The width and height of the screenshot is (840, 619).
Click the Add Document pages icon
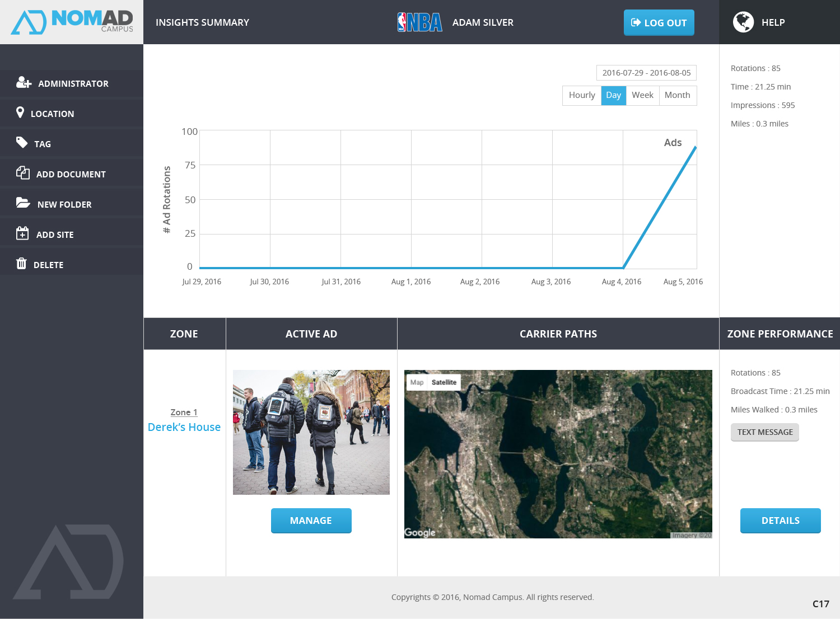pyautogui.click(x=23, y=173)
